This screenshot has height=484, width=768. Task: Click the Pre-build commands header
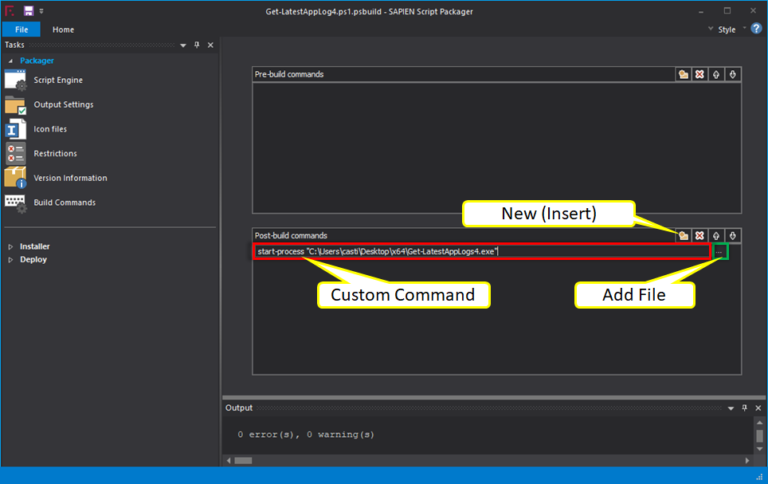click(x=289, y=74)
